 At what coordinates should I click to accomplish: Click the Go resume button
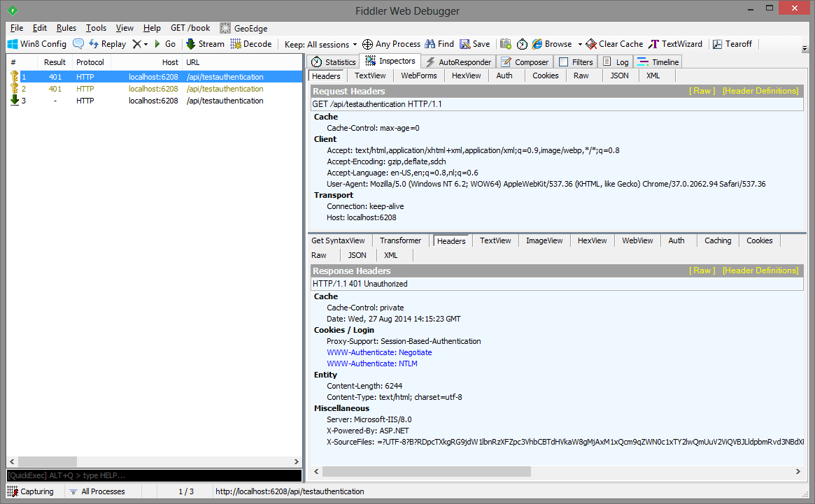coord(165,44)
